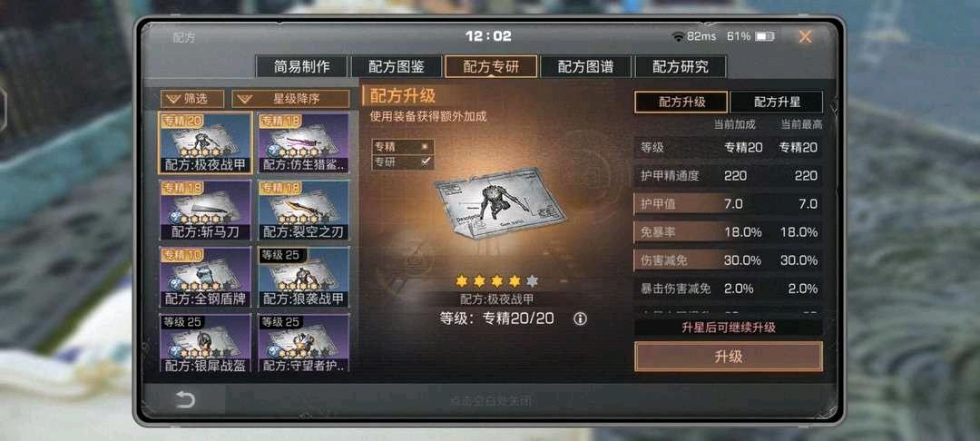Click the 升级 upgrade button
The width and height of the screenshot is (980, 441).
[x=728, y=357]
